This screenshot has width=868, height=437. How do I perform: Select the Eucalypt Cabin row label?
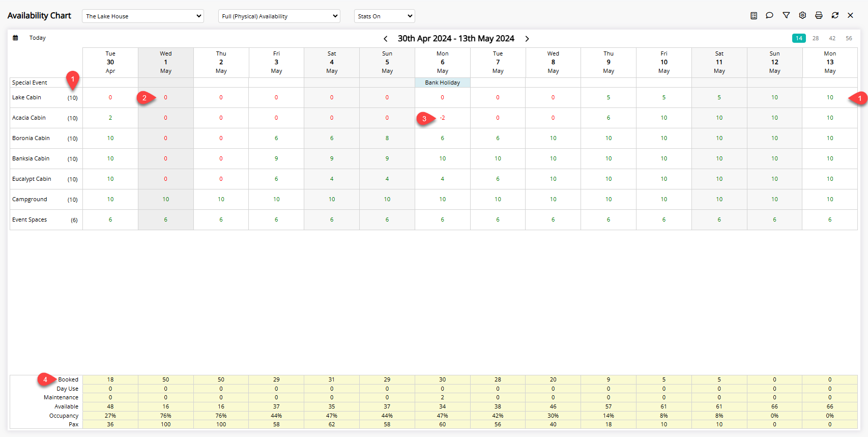(x=32, y=179)
